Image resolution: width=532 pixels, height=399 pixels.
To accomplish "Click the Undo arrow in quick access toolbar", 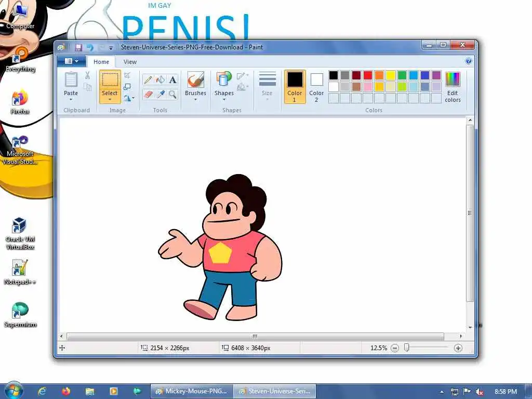I will click(x=90, y=47).
